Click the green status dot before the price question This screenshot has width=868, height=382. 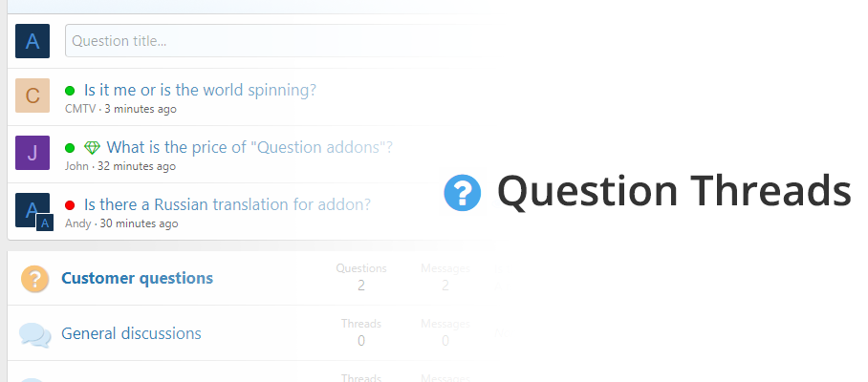pyautogui.click(x=70, y=148)
